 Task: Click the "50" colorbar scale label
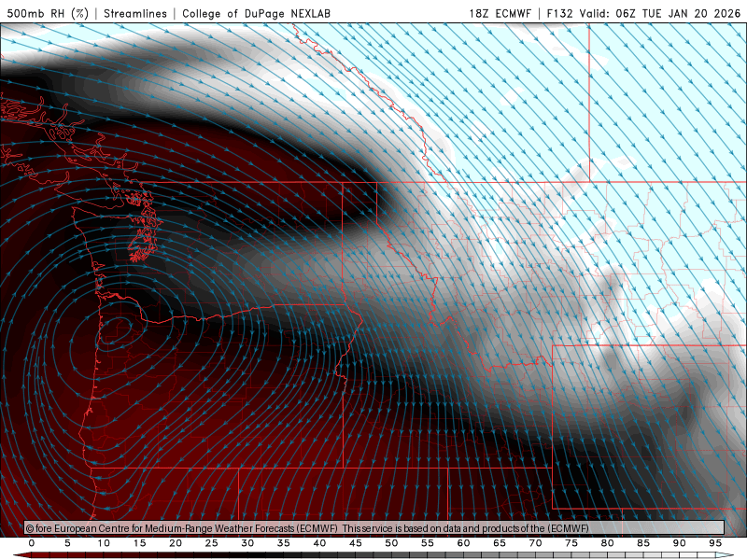point(391,543)
